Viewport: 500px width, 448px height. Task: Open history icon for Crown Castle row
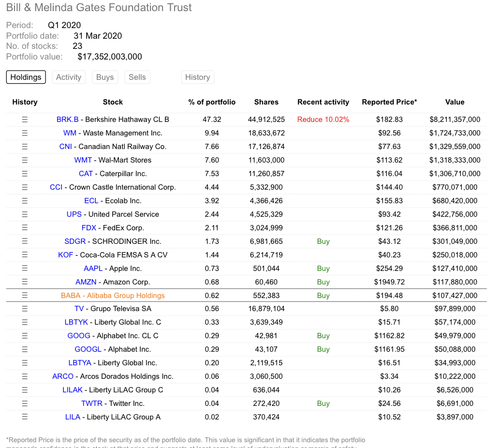click(x=25, y=187)
